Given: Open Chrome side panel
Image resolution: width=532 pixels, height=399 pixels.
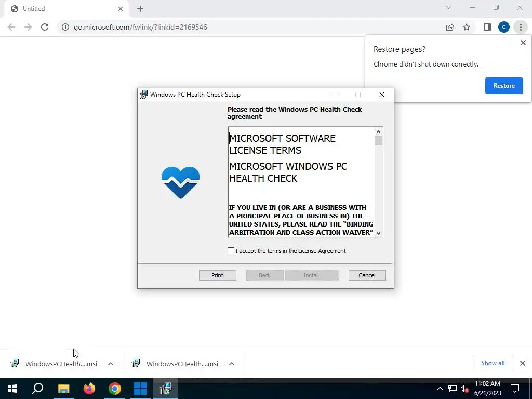Looking at the screenshot, I should pyautogui.click(x=487, y=27).
